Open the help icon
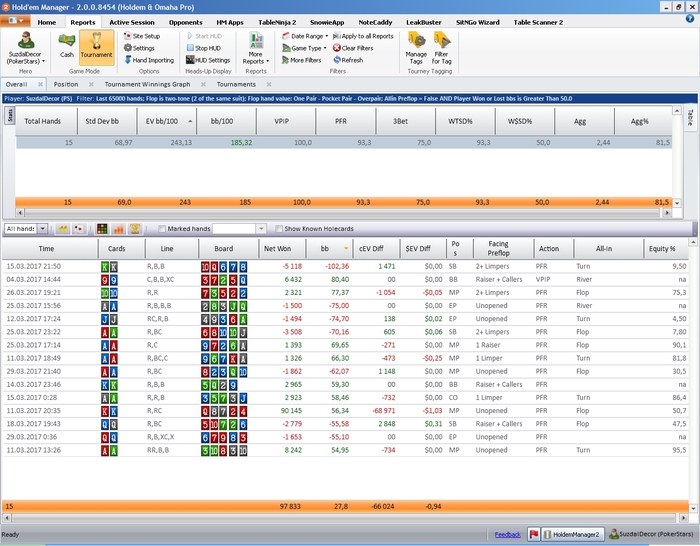 690,18
